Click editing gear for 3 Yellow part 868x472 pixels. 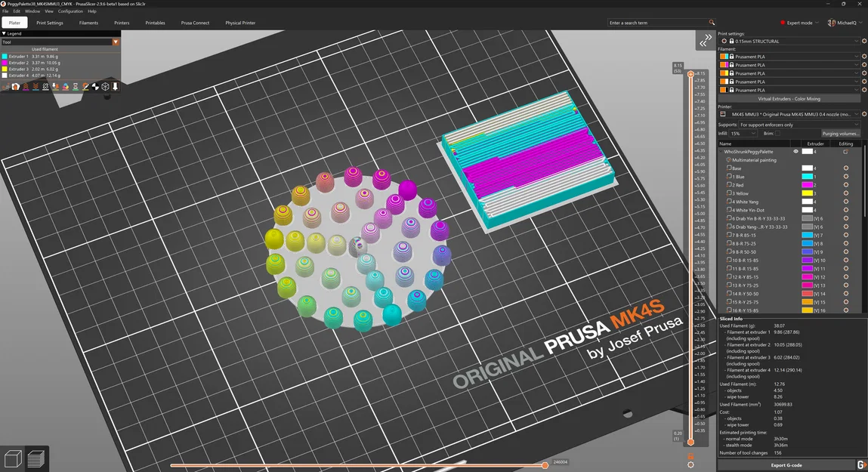point(845,193)
